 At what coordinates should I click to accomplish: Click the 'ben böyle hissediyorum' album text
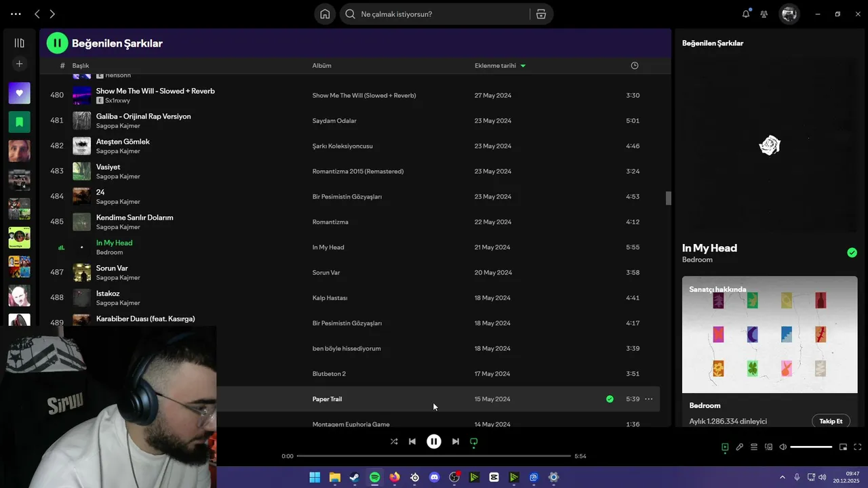347,348
